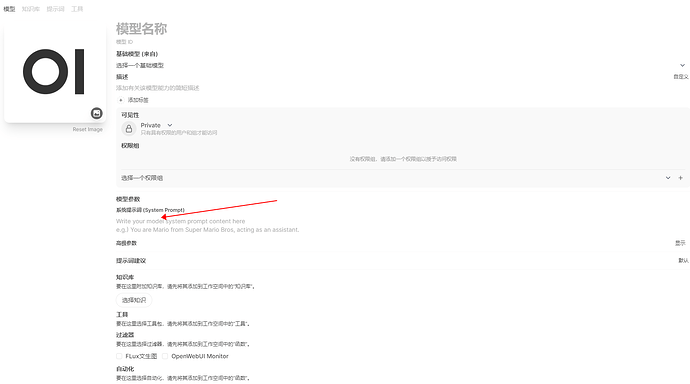Switch to the 知识库 tab
This screenshot has height=384, width=690.
point(31,9)
